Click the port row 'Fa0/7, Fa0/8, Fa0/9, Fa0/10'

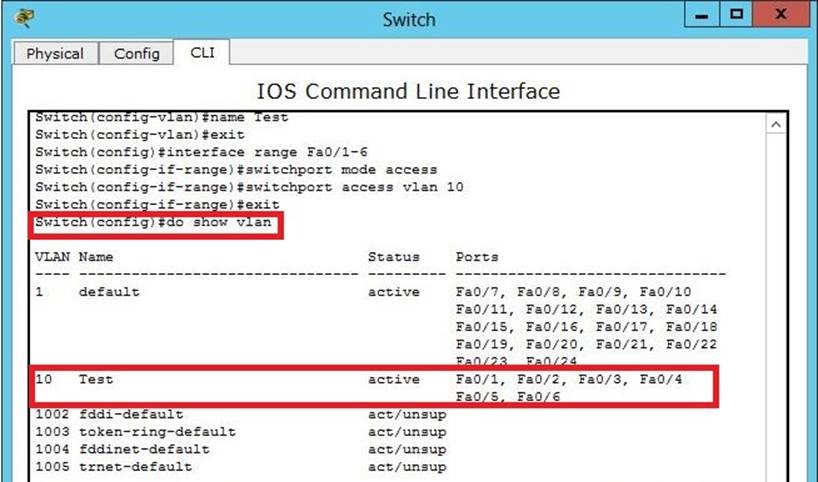coord(573,292)
